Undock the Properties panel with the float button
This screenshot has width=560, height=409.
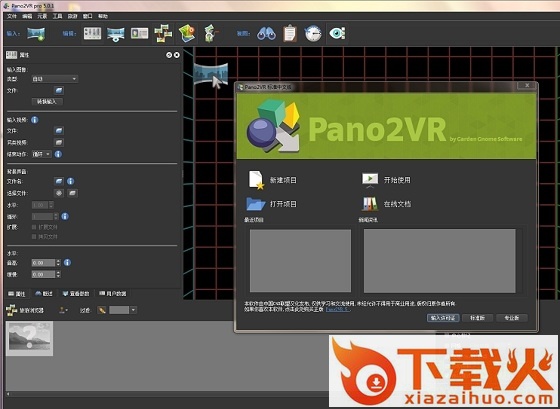(169, 55)
